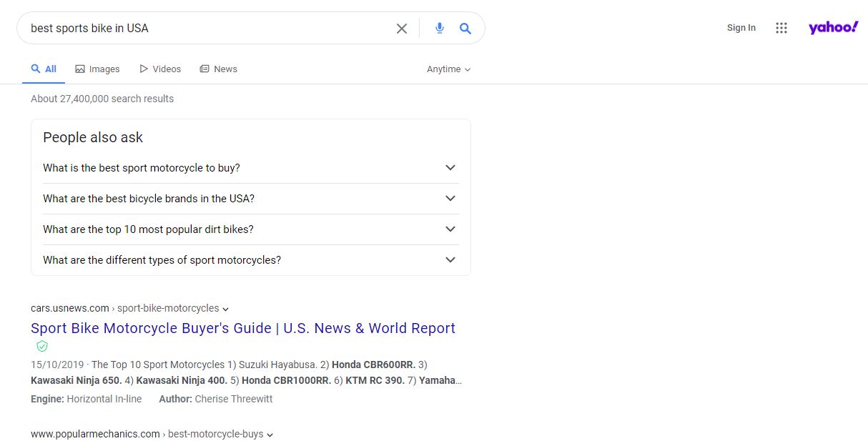Open the Anytime time filter dropdown
868x441 pixels.
449,69
